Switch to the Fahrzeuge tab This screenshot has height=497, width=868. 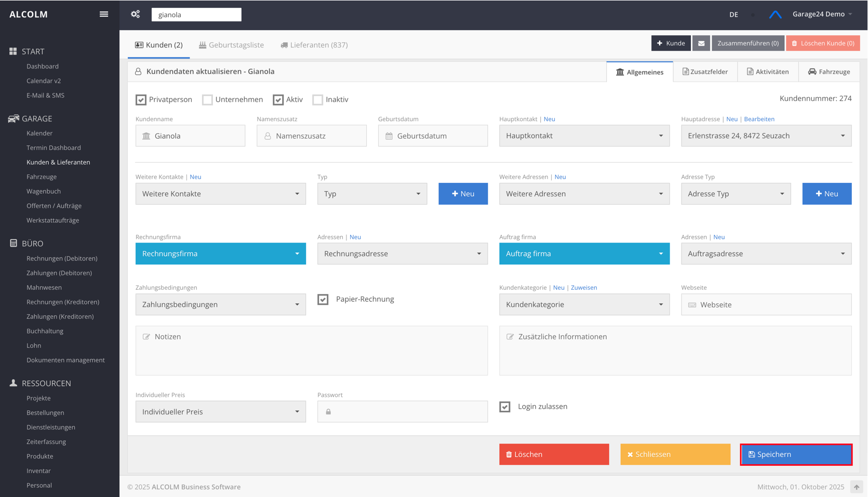pyautogui.click(x=829, y=72)
